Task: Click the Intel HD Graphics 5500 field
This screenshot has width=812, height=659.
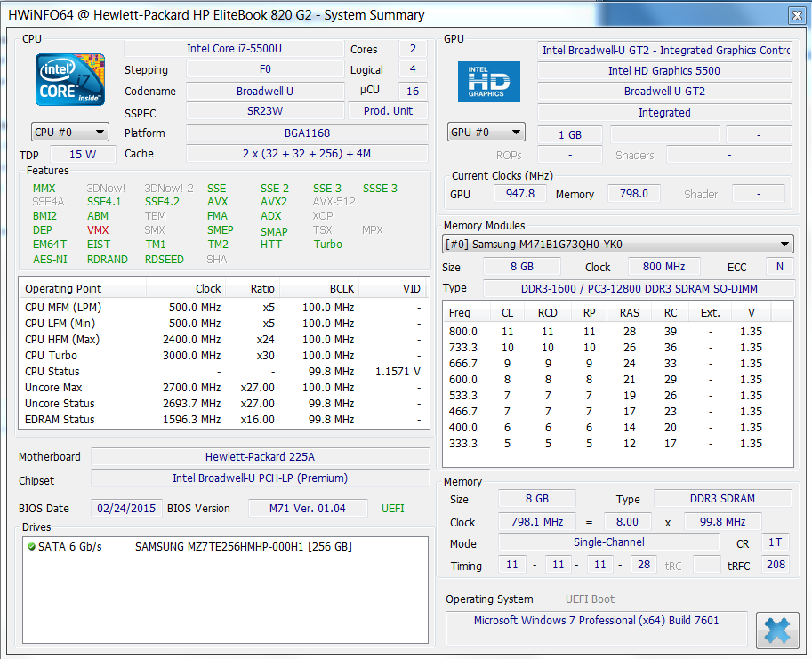Action: click(664, 71)
